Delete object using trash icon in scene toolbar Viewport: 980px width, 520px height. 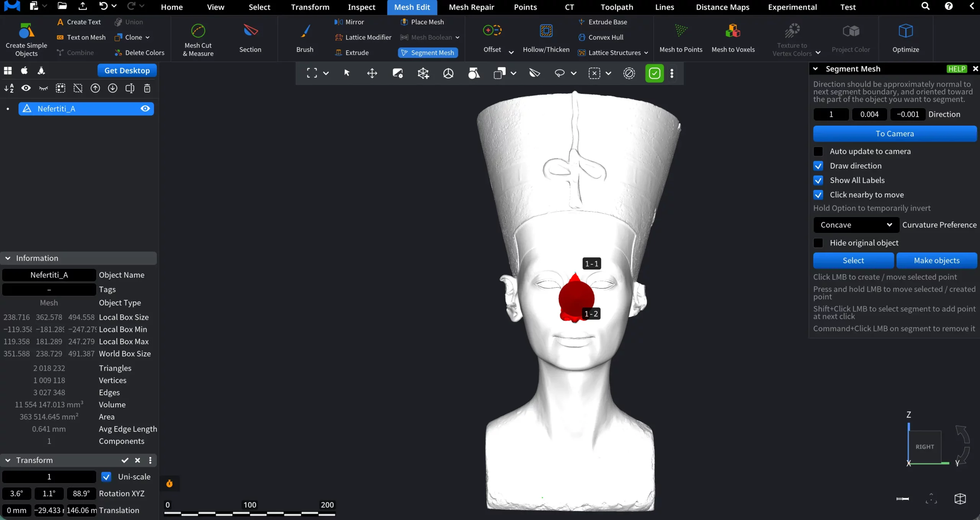[x=147, y=88]
